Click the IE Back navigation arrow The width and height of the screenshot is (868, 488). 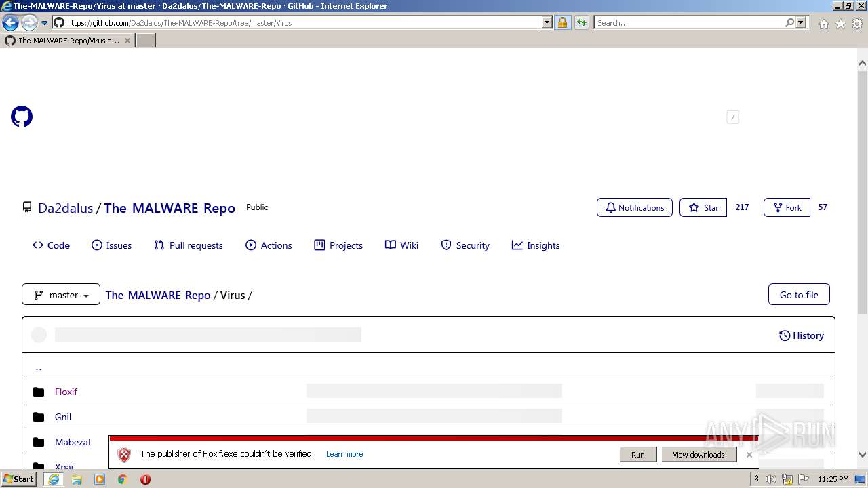10,22
